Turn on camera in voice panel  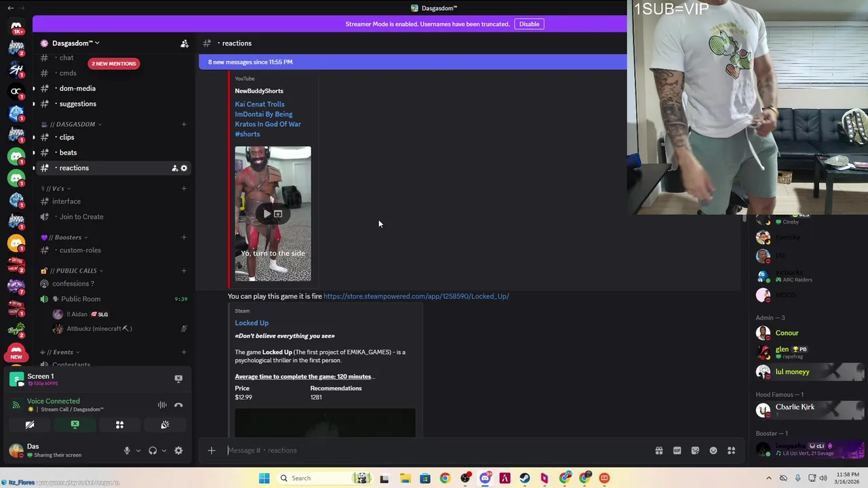pyautogui.click(x=30, y=425)
